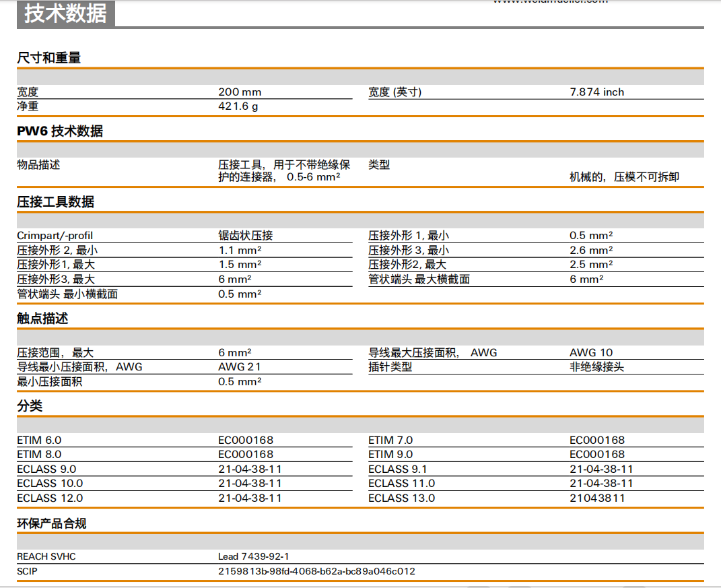The width and height of the screenshot is (721, 588).
Task: Select the 压接工具数据 section heading
Action: [55, 202]
